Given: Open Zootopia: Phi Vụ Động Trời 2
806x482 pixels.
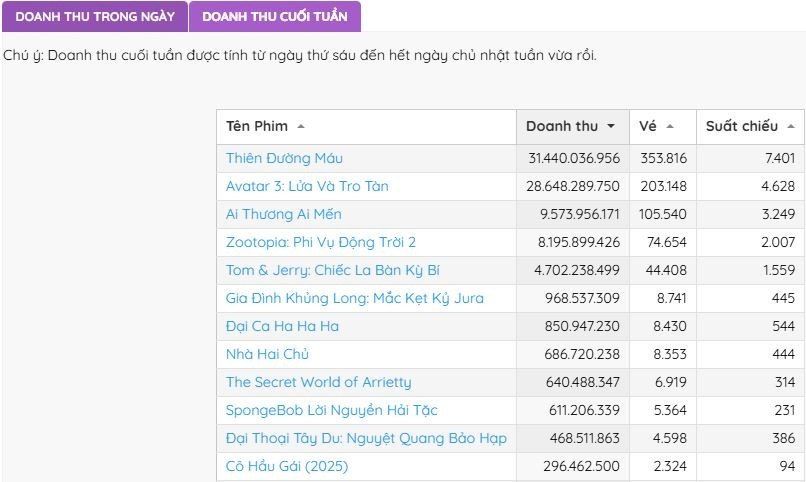Looking at the screenshot, I should (320, 242).
